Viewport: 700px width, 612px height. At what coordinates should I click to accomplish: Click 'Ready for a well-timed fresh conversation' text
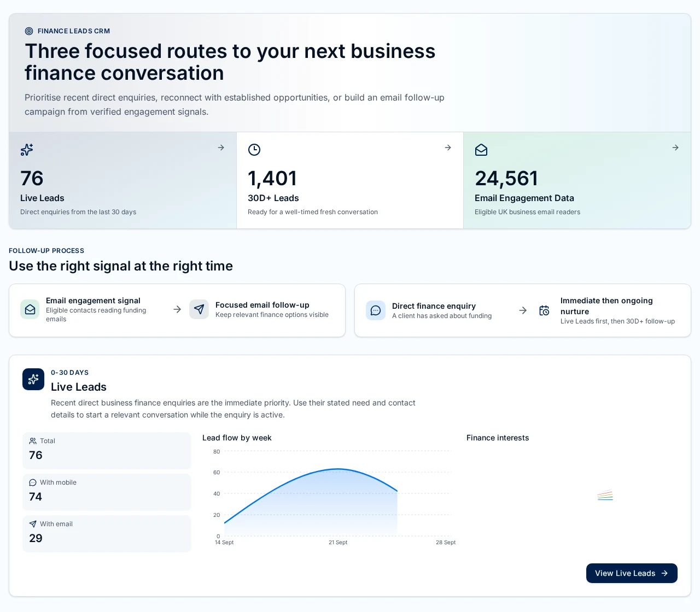tap(313, 212)
